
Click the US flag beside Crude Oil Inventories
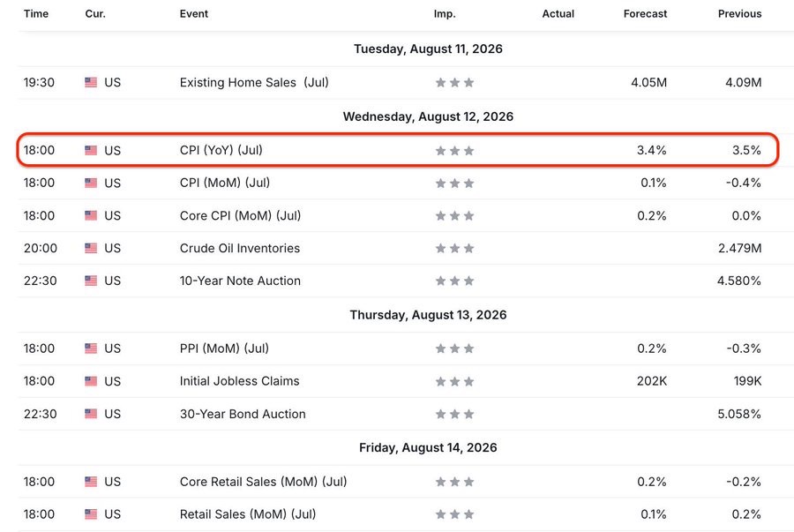tap(91, 248)
